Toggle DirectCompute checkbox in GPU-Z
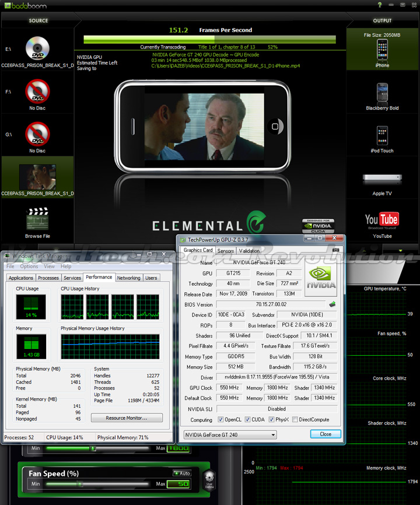The width and height of the screenshot is (420, 505). 295,419
